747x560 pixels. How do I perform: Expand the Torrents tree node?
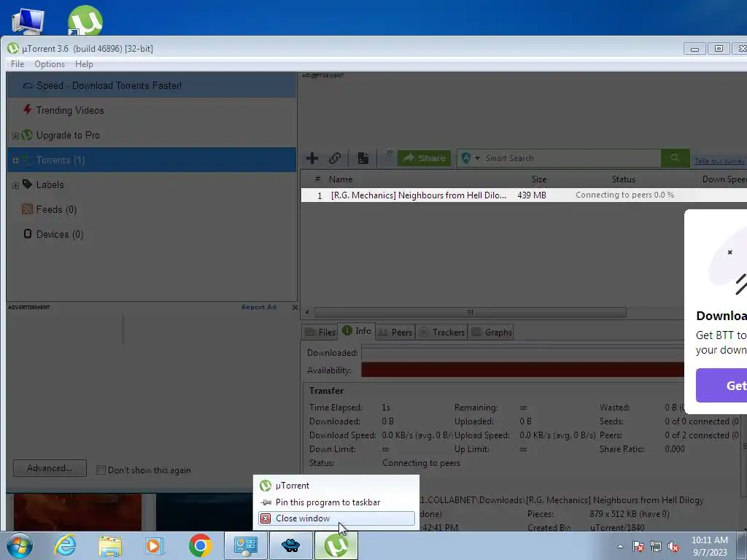coord(15,160)
